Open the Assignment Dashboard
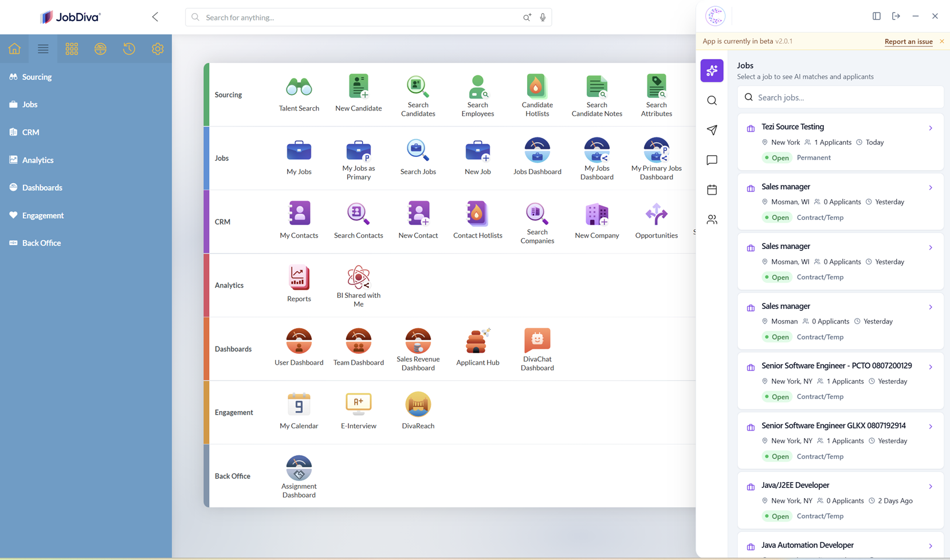Screen dimensions: 950x560 [299, 468]
